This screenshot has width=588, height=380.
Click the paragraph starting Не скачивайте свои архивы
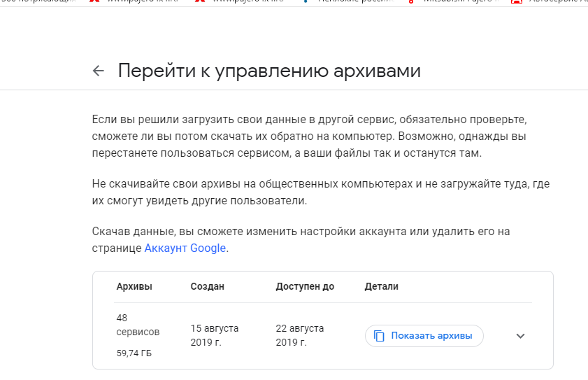[x=321, y=192]
